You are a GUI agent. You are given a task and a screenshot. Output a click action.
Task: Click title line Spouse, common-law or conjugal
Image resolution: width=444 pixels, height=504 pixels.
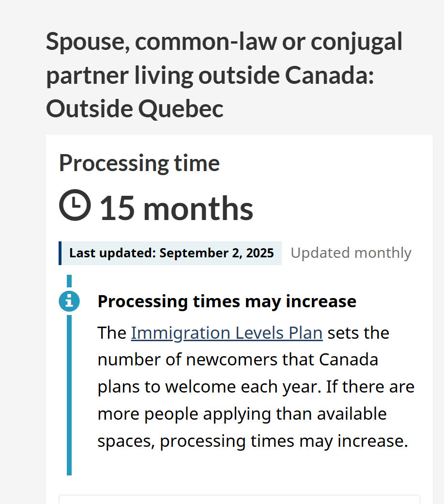224,42
